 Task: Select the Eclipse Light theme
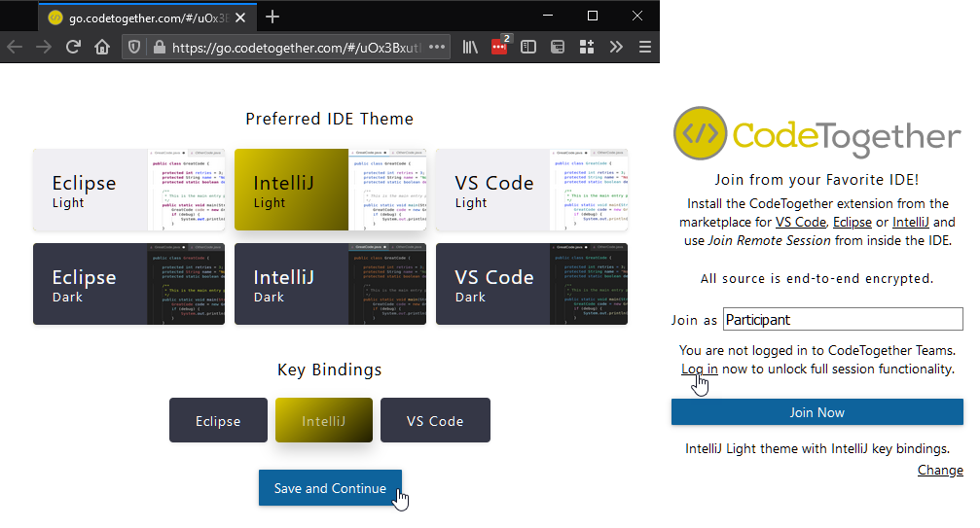[128, 191]
